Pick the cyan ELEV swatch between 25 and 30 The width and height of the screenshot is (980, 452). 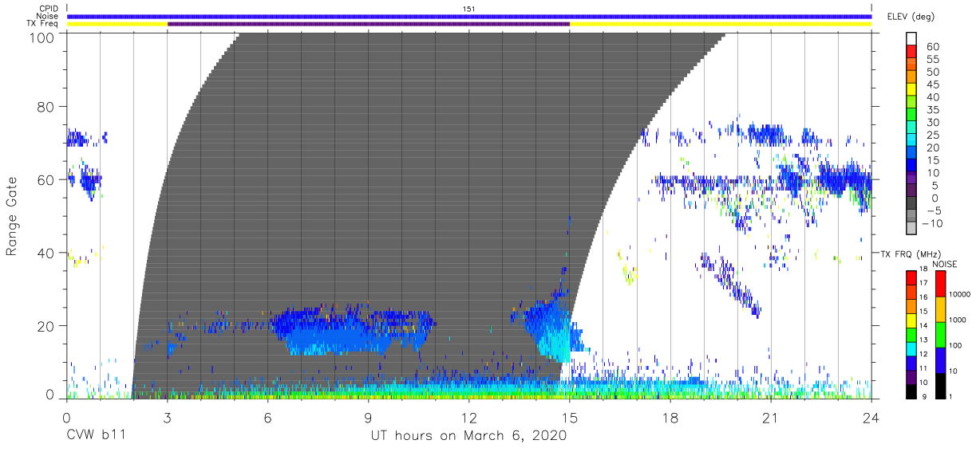coord(913,128)
